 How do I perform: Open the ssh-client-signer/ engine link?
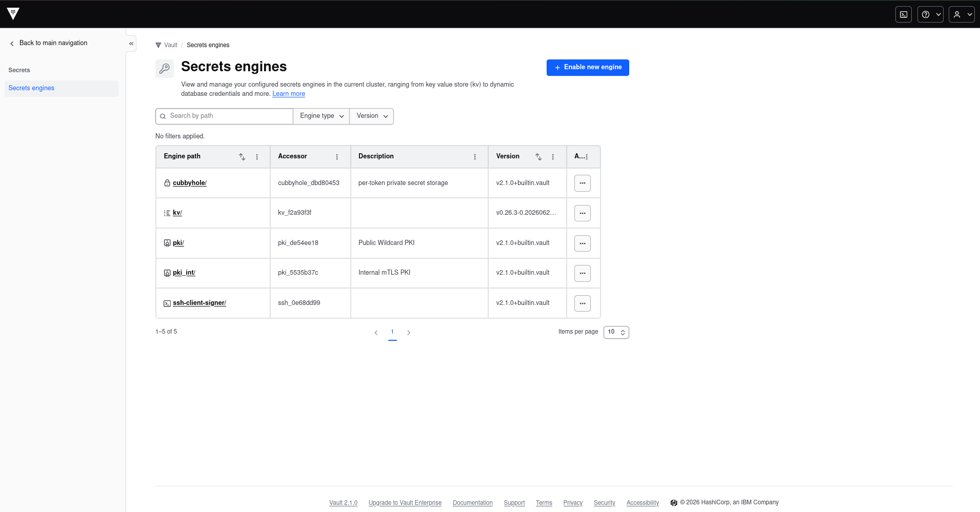coord(199,303)
